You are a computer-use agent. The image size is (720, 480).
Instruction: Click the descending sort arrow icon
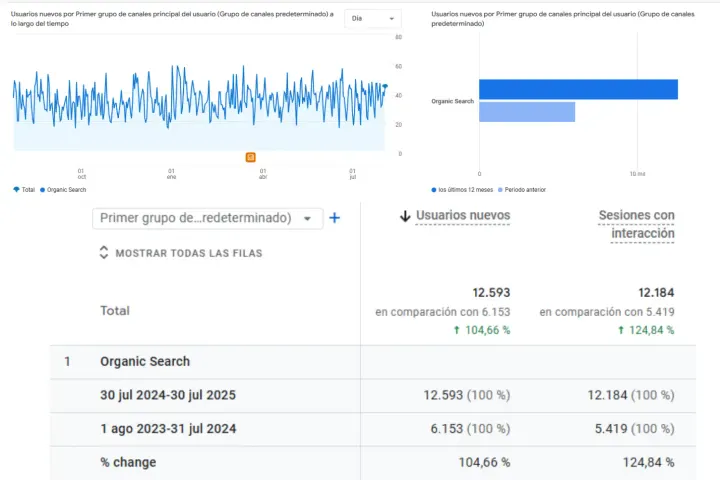[x=405, y=216]
